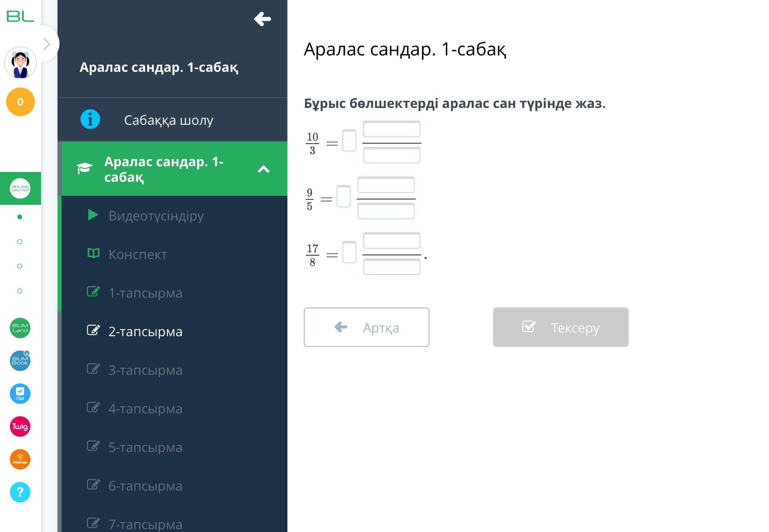Open Видеотүсіндіру video item
Image resolution: width=769 pixels, height=532 pixels.
coord(156,216)
